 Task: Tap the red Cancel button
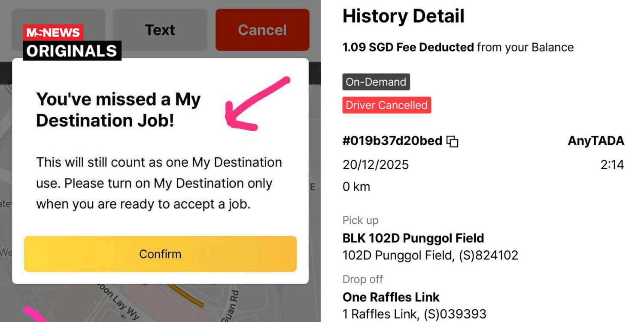click(x=262, y=30)
